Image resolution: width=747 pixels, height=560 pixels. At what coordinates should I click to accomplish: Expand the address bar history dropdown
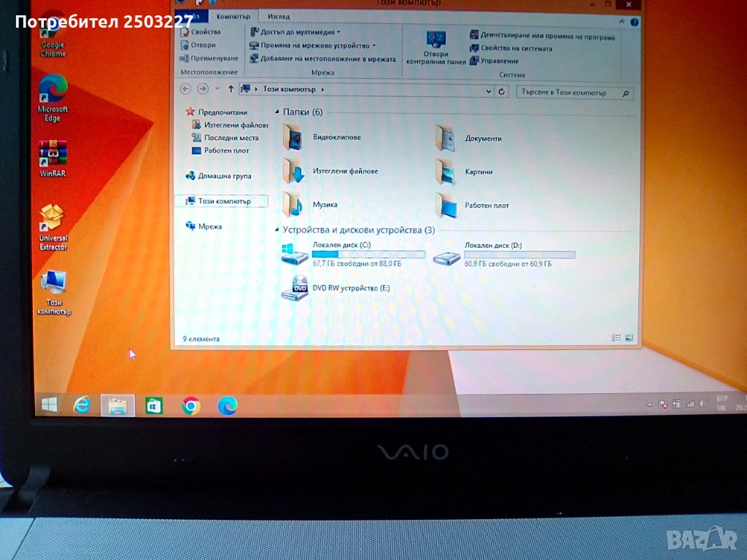(489, 90)
